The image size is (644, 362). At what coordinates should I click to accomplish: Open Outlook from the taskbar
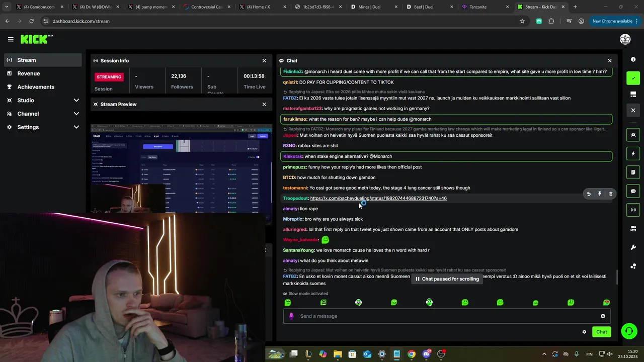click(367, 354)
